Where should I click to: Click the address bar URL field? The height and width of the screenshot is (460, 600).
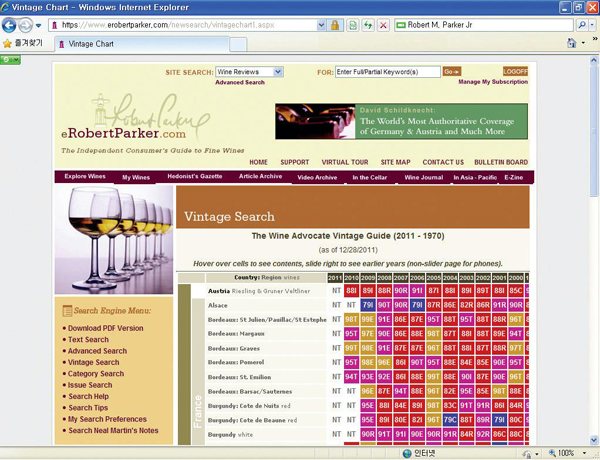(182, 25)
